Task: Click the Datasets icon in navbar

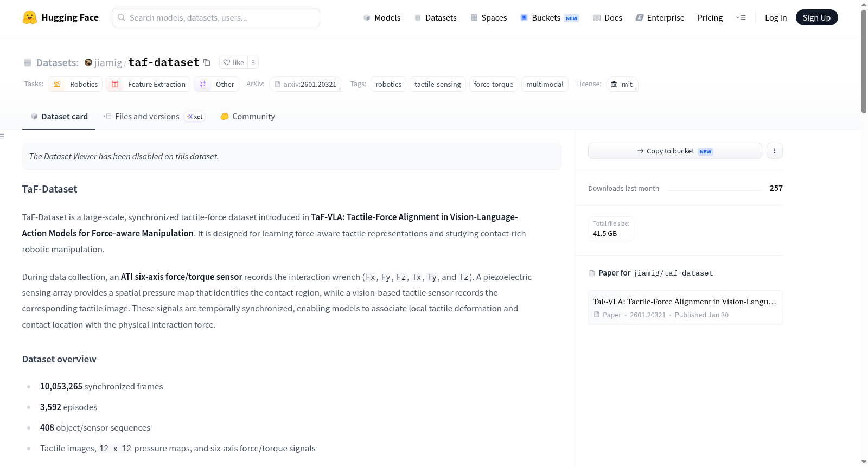Action: click(x=418, y=17)
